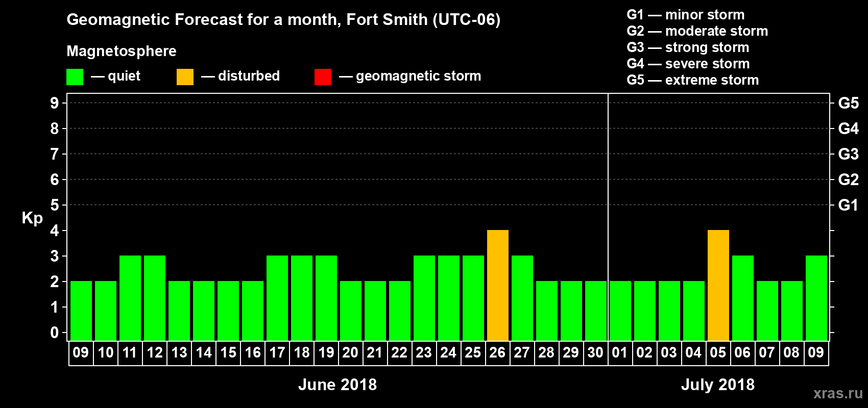Click the green bar above June 25
The image size is (868, 408).
tap(473, 298)
